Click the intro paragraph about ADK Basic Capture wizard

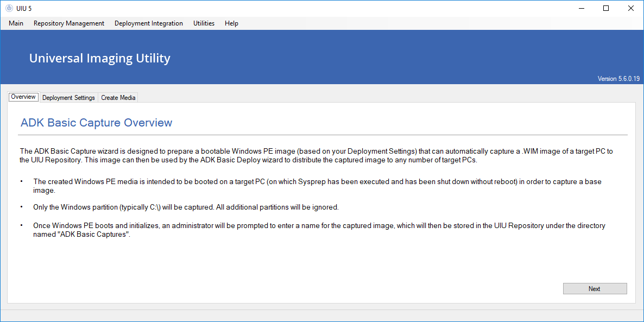(316, 156)
